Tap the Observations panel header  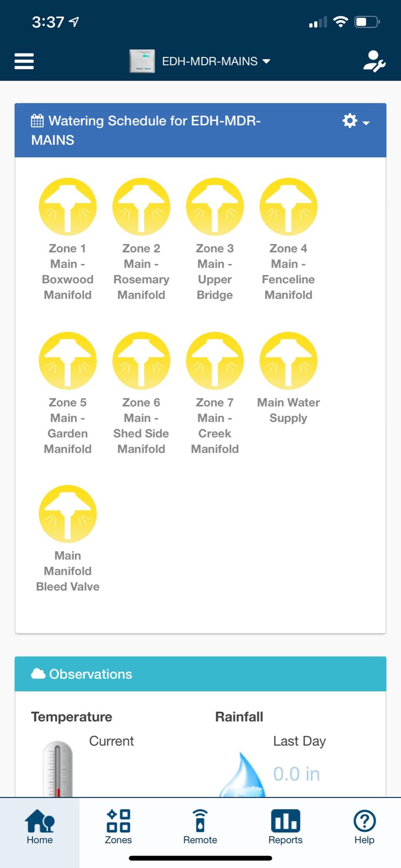click(200, 674)
